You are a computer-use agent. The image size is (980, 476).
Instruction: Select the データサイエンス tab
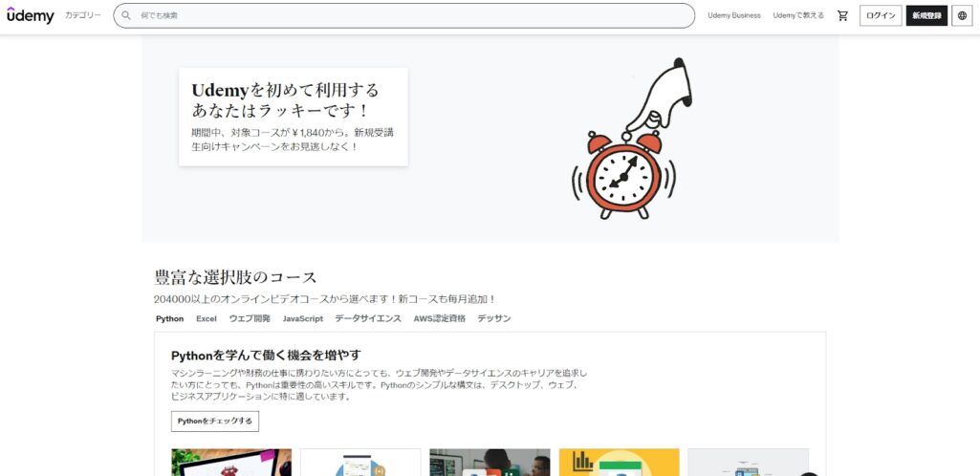[x=368, y=318]
